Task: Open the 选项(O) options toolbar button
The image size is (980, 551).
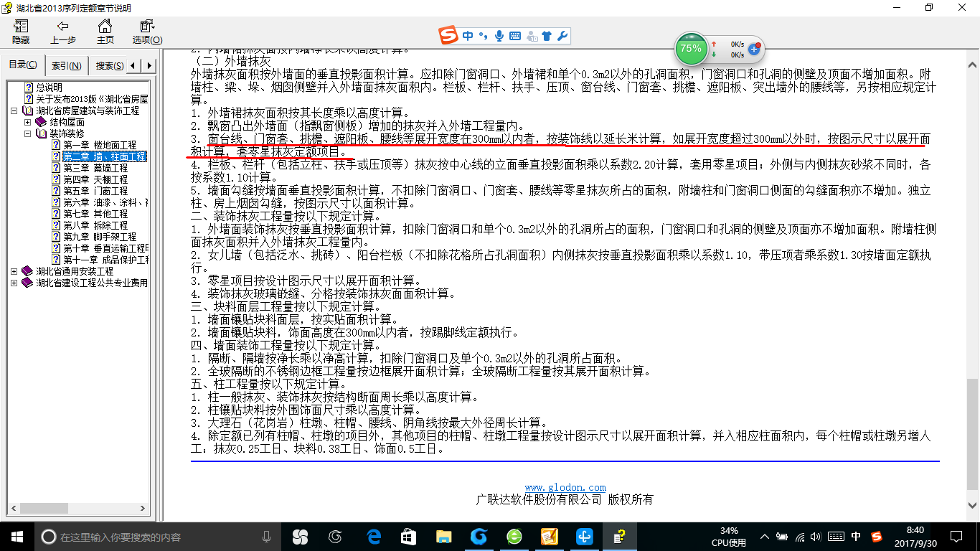Action: 147,32
